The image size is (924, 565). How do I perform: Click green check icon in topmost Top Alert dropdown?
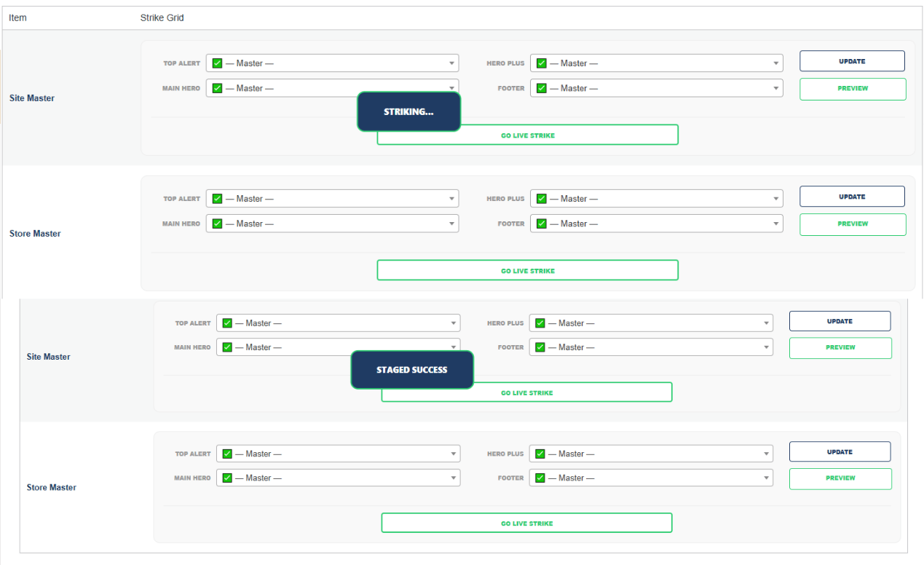click(217, 63)
